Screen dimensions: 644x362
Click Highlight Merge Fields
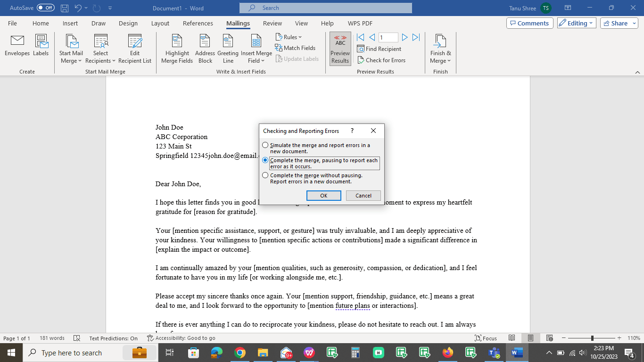[177, 49]
